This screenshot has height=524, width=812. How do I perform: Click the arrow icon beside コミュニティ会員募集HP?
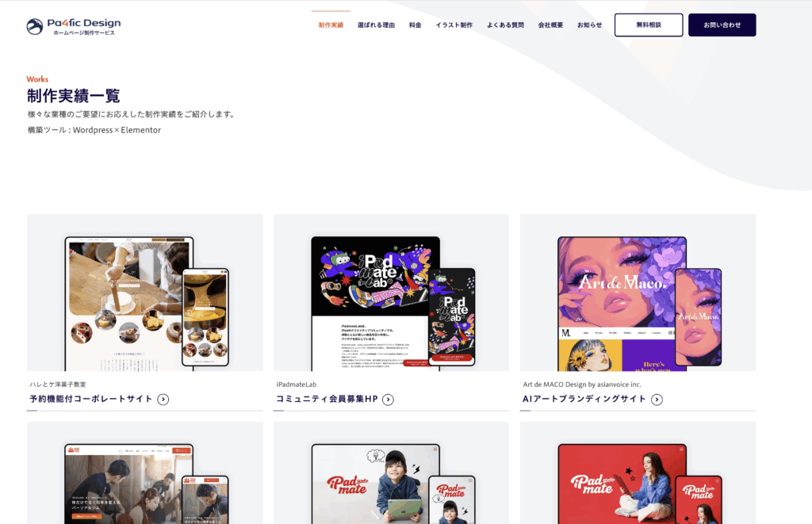pos(388,400)
